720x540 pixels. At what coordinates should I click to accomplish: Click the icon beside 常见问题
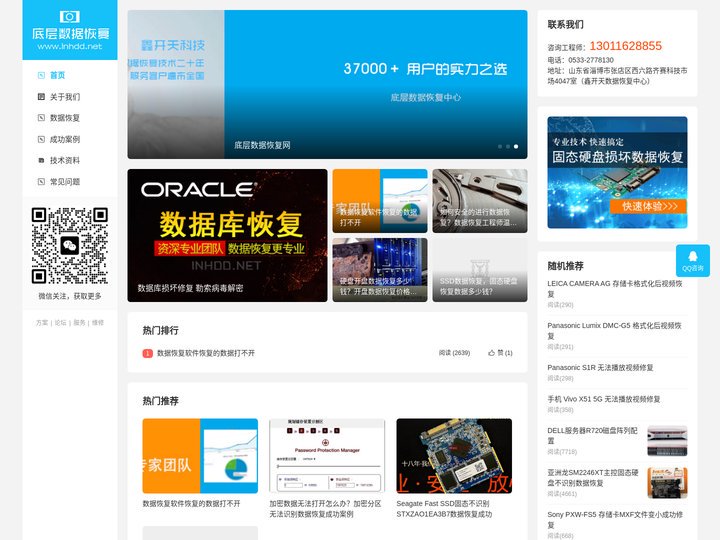pyautogui.click(x=41, y=181)
